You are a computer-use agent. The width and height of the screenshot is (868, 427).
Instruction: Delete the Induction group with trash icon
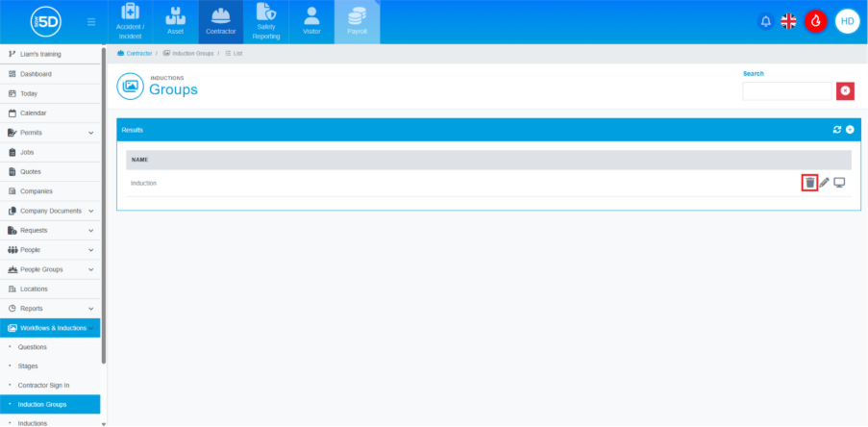[x=810, y=183]
